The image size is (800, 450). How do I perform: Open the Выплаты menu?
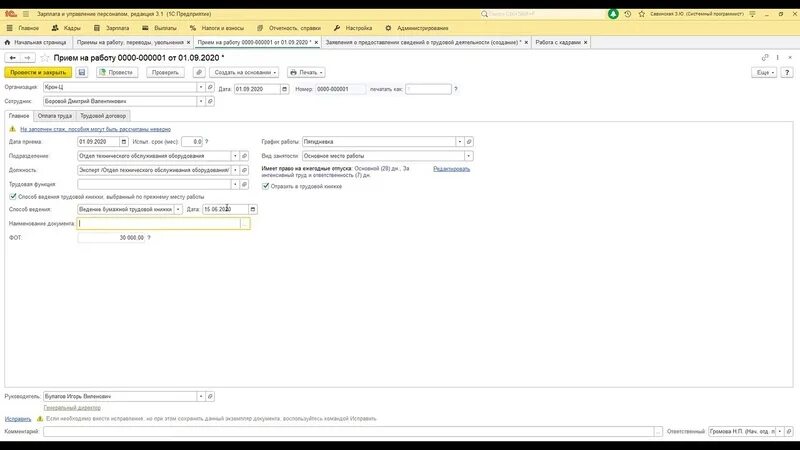tap(159, 28)
